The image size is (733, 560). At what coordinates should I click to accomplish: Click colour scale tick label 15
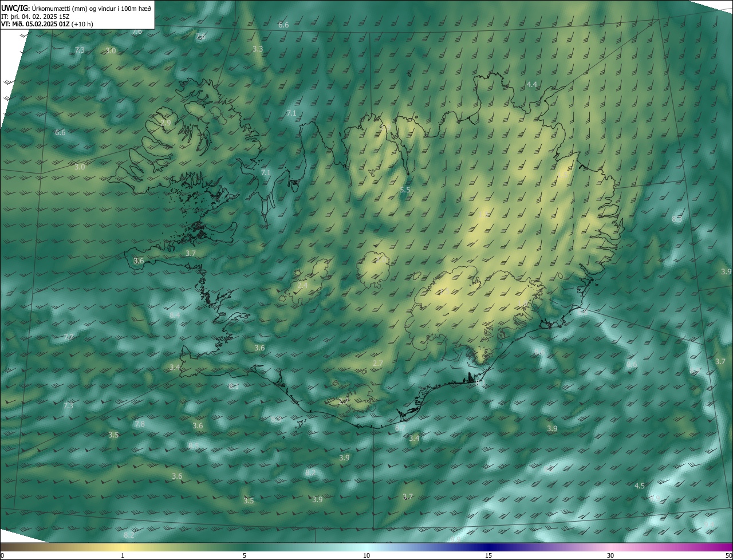(x=488, y=555)
